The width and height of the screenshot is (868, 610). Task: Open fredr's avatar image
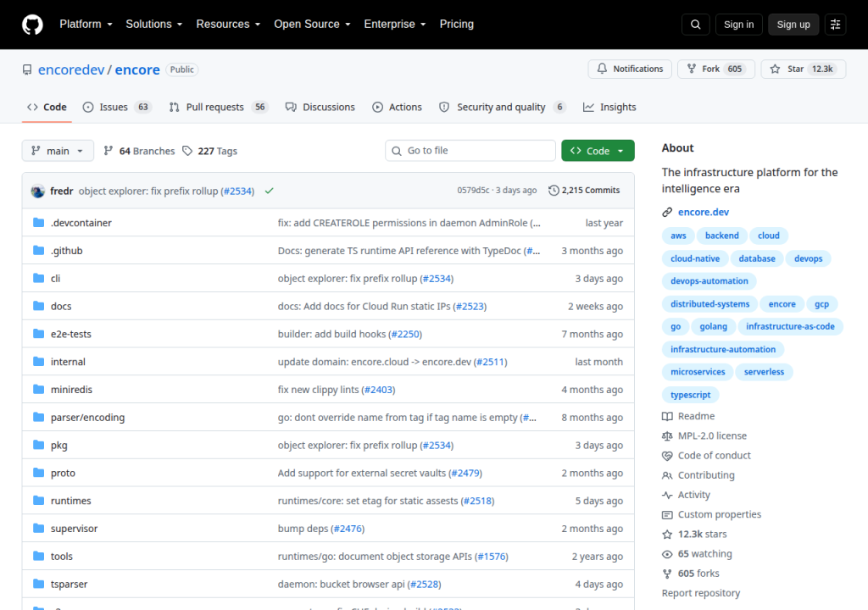point(37,191)
